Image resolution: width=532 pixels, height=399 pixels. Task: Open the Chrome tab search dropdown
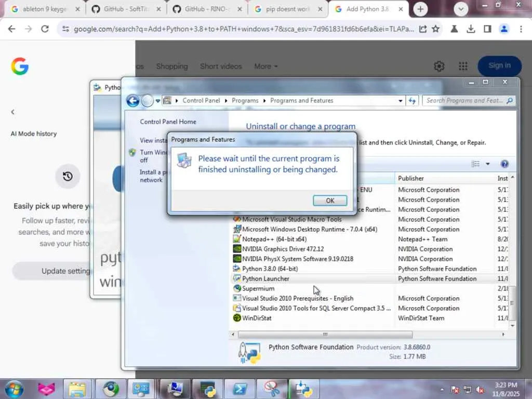[x=461, y=9]
